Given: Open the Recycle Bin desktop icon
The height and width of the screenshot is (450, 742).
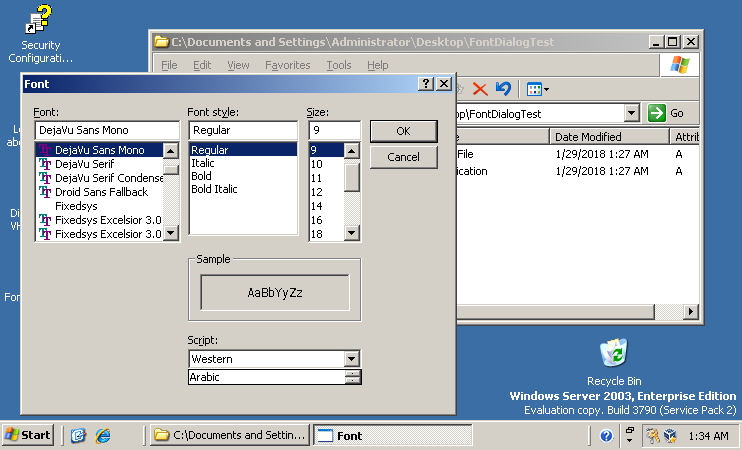Looking at the screenshot, I should pyautogui.click(x=613, y=354).
